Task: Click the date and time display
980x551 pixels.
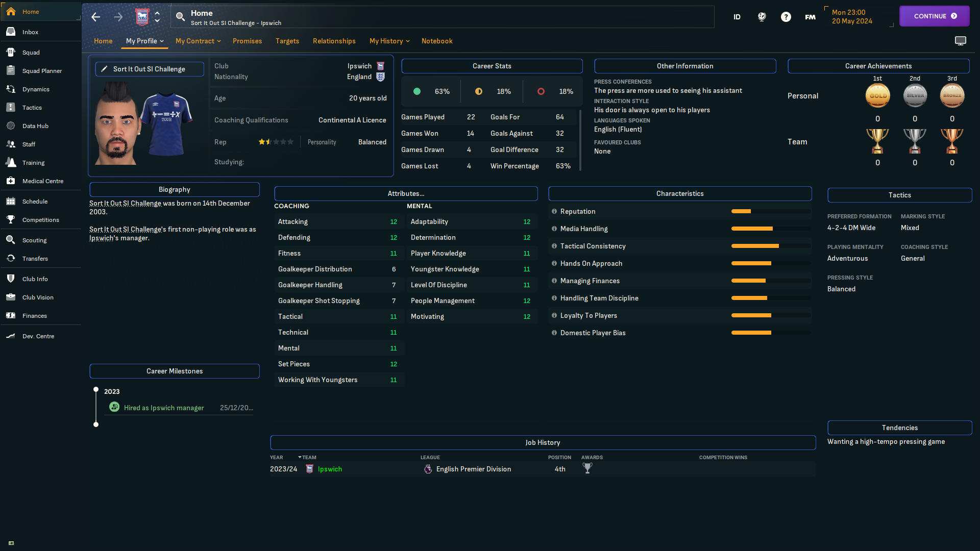Action: 851,17
